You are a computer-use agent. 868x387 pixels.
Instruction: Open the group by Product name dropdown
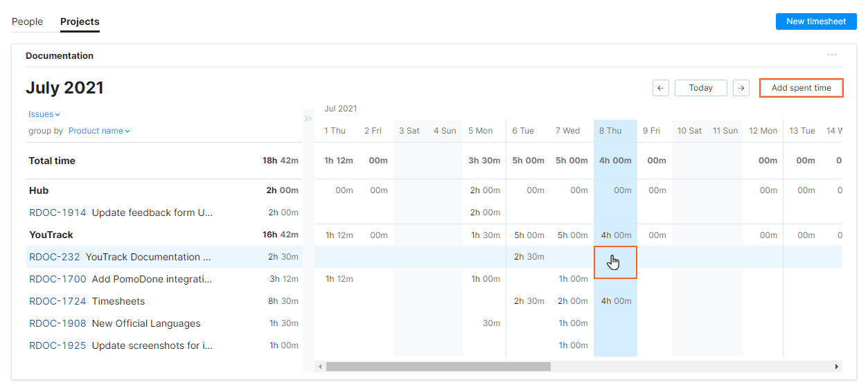click(x=99, y=131)
